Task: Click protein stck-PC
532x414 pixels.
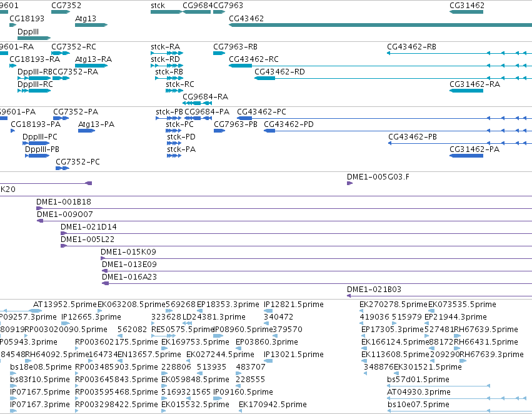Action: [x=173, y=131]
